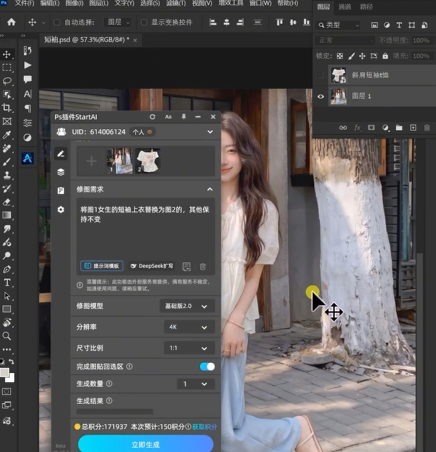Select the Pen tool
This screenshot has height=452, width=436.
(x=7, y=269)
